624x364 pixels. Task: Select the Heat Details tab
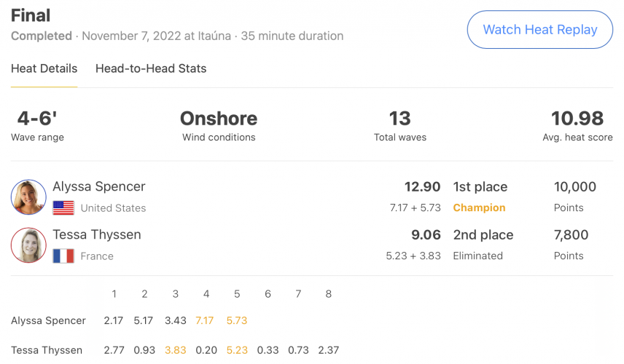pyautogui.click(x=44, y=68)
